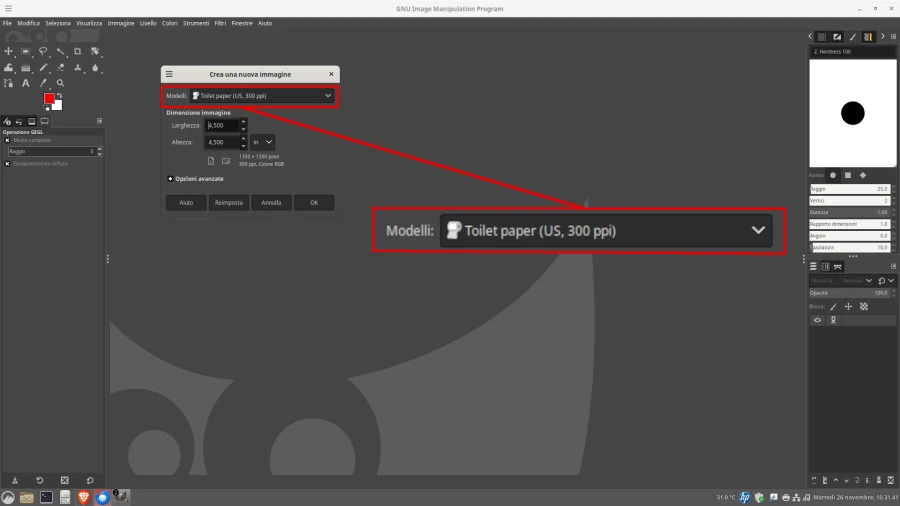900x506 pixels.
Task: Select the diamond brush shape
Action: 863,176
